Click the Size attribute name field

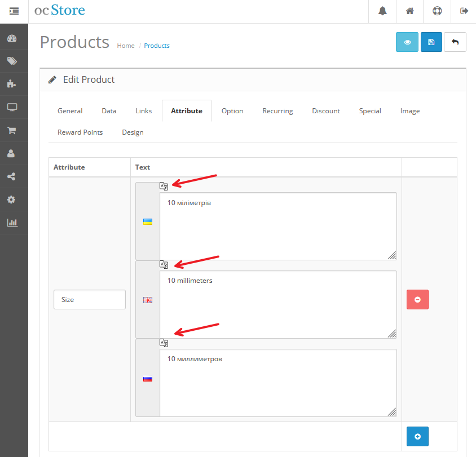90,300
